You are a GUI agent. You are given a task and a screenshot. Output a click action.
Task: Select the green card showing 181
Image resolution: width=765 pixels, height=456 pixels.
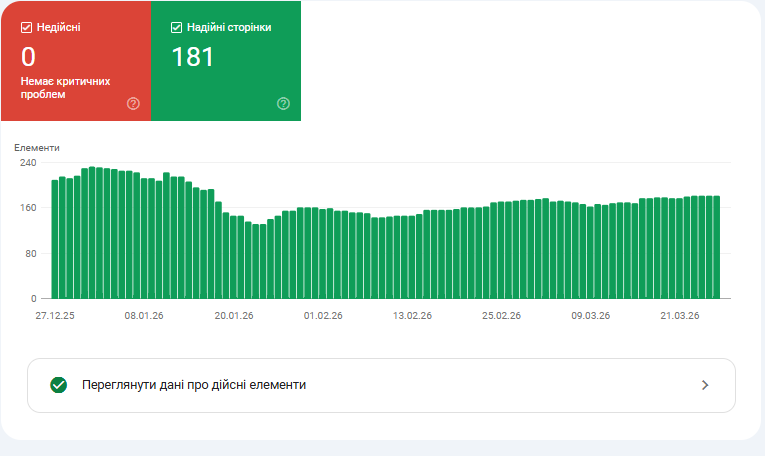click(226, 61)
